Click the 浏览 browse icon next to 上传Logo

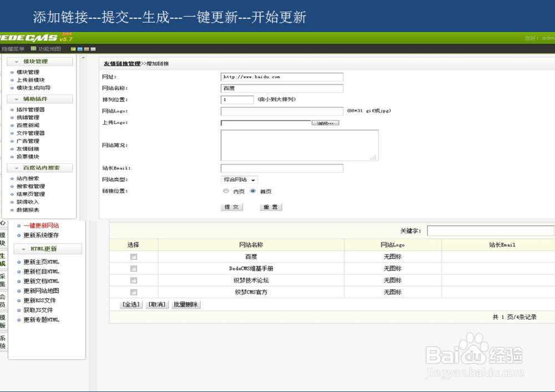coord(326,123)
